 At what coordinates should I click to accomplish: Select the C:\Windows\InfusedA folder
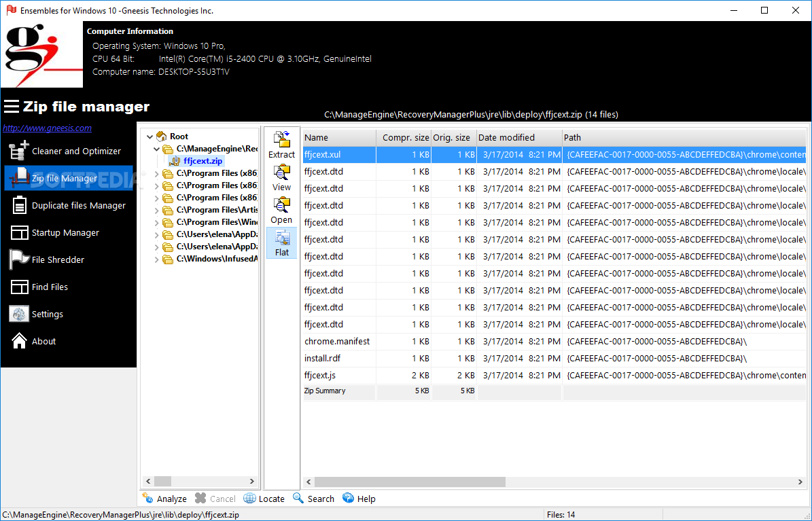217,258
